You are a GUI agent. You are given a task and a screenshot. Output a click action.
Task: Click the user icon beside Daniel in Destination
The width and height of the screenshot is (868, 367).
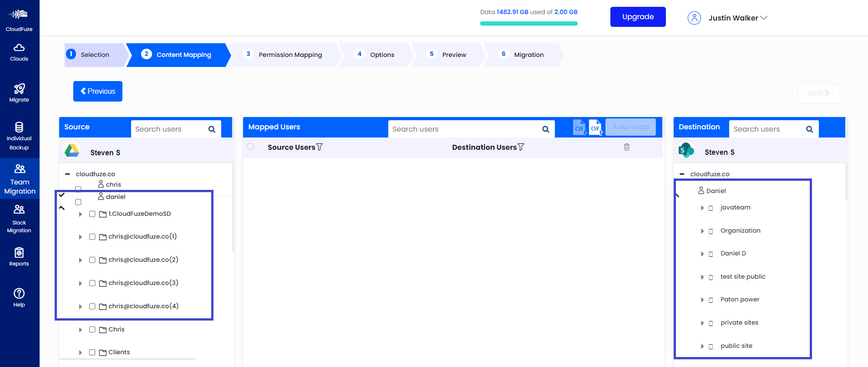pos(701,190)
